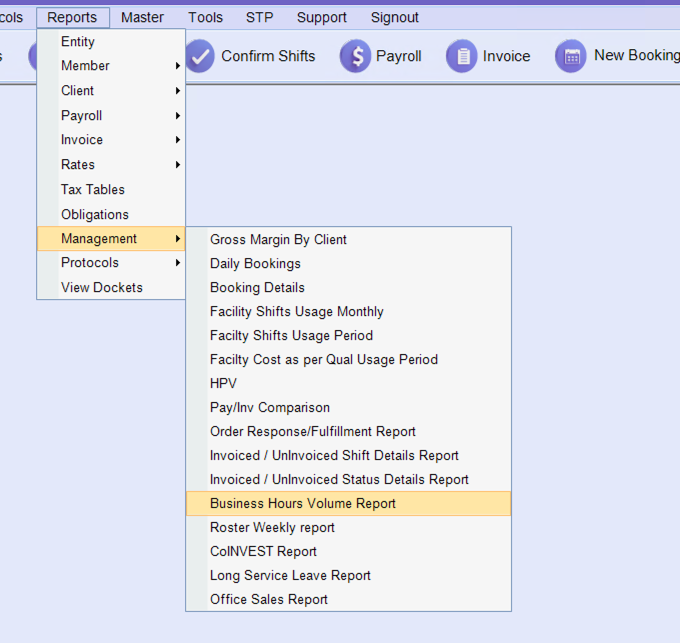Image resolution: width=680 pixels, height=643 pixels.
Task: Select Long Service Leave Report
Action: click(x=290, y=576)
